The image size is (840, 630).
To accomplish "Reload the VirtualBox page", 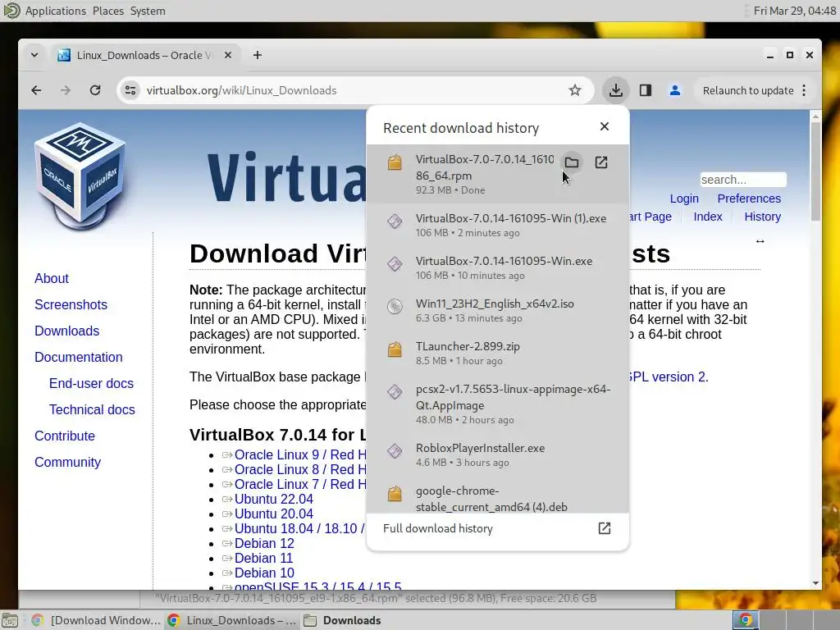I will tap(95, 90).
